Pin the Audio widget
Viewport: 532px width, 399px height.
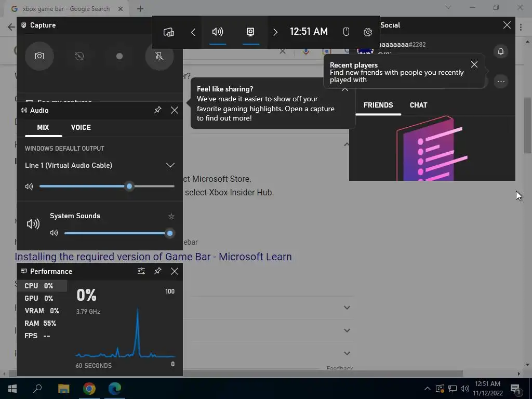point(158,110)
